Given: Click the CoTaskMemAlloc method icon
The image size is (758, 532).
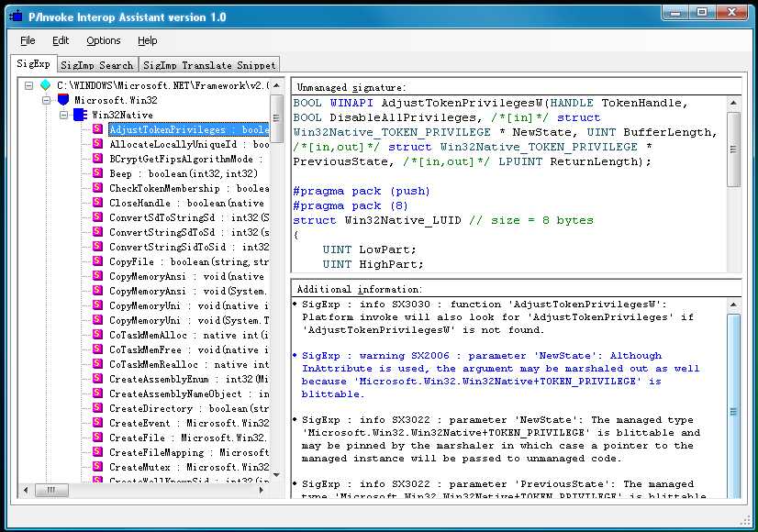Looking at the screenshot, I should (97, 335).
